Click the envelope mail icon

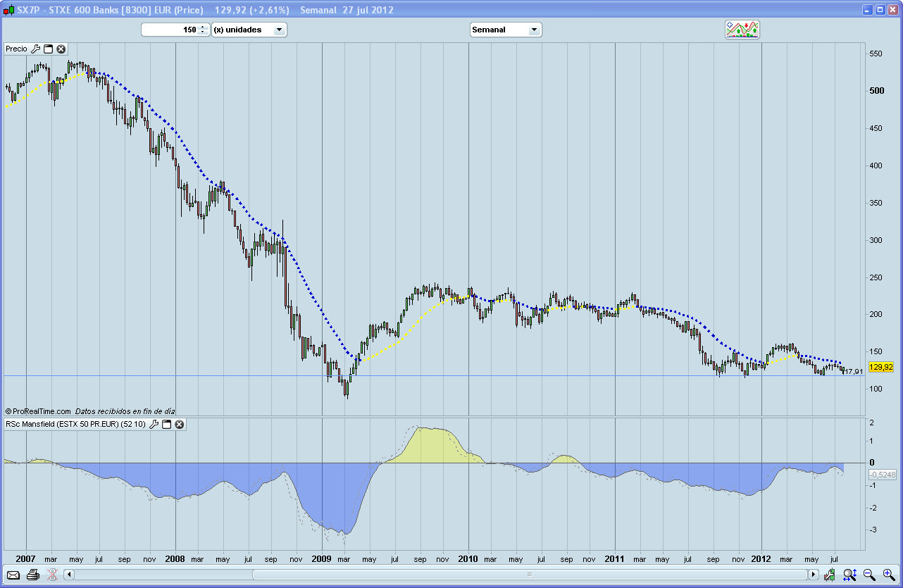13,575
